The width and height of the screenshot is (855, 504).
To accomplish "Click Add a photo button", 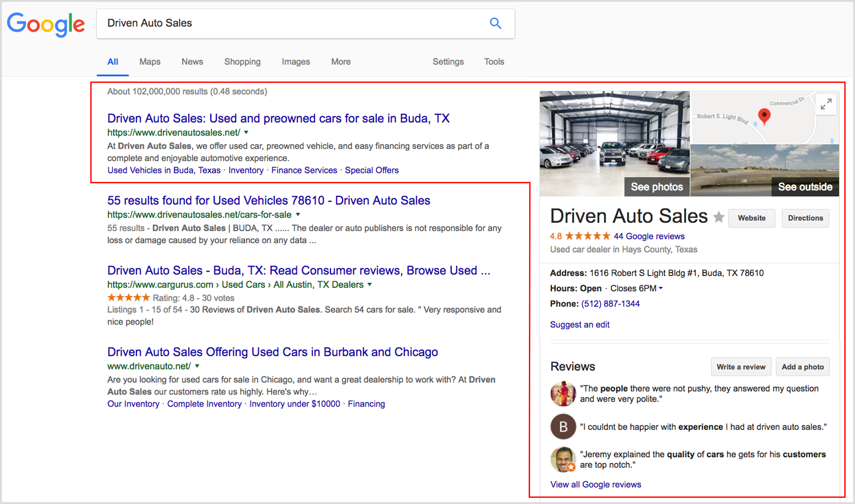I will [802, 367].
